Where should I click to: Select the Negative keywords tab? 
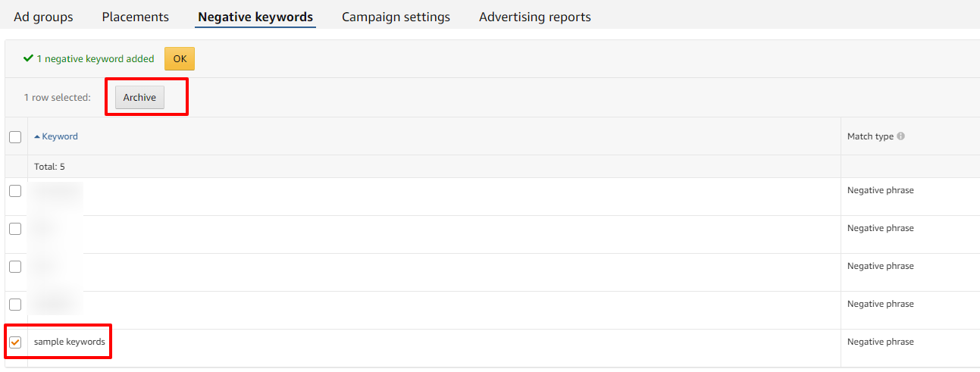[x=255, y=17]
